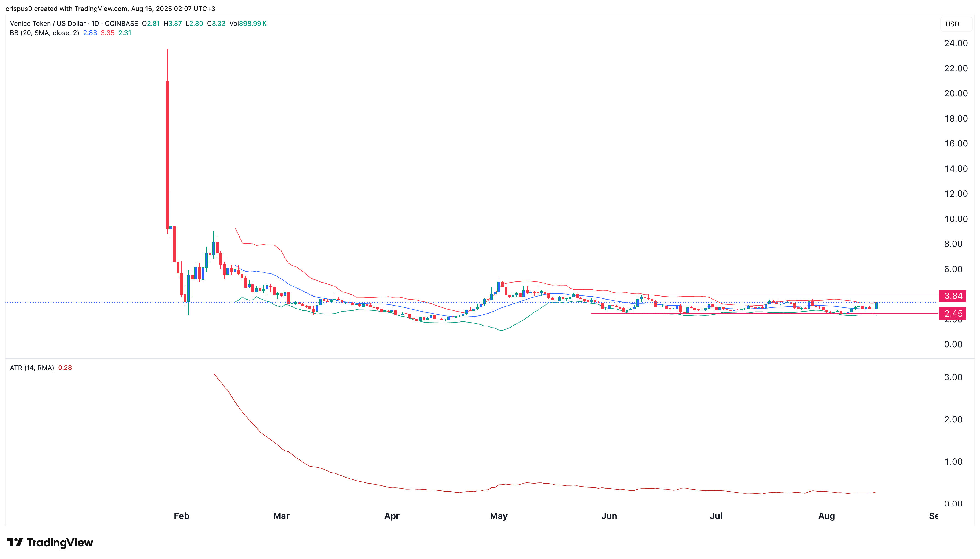Click the Jul label on time axis
This screenshot has width=980, height=559.
pos(716,516)
